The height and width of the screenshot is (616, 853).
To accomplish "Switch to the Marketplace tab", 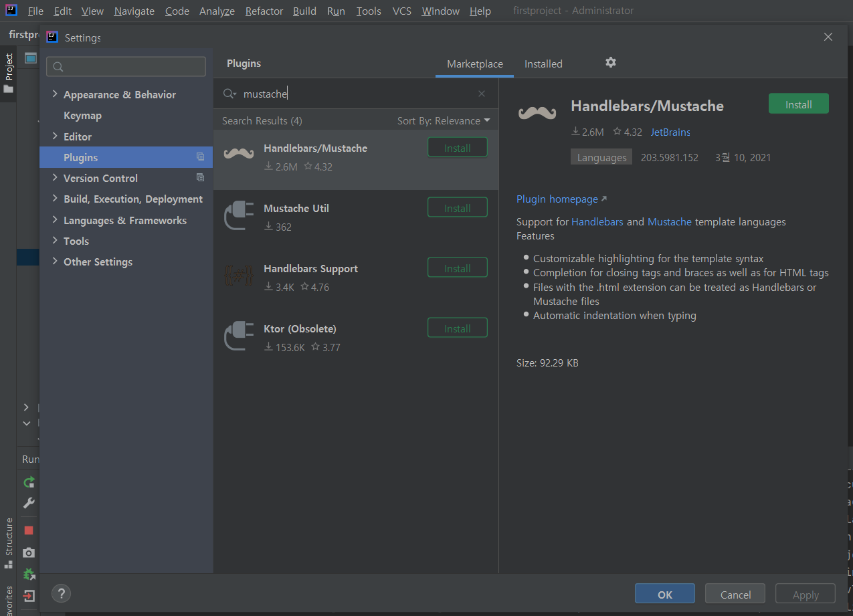I will (475, 64).
